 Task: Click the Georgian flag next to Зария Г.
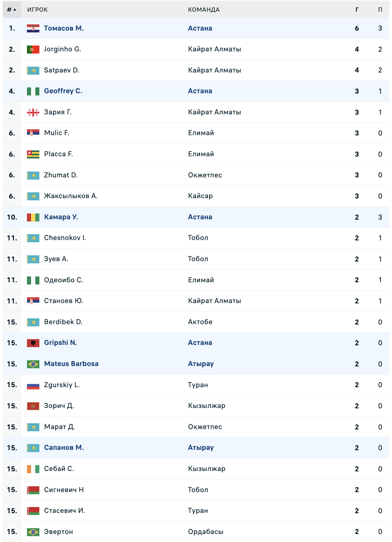click(x=33, y=112)
